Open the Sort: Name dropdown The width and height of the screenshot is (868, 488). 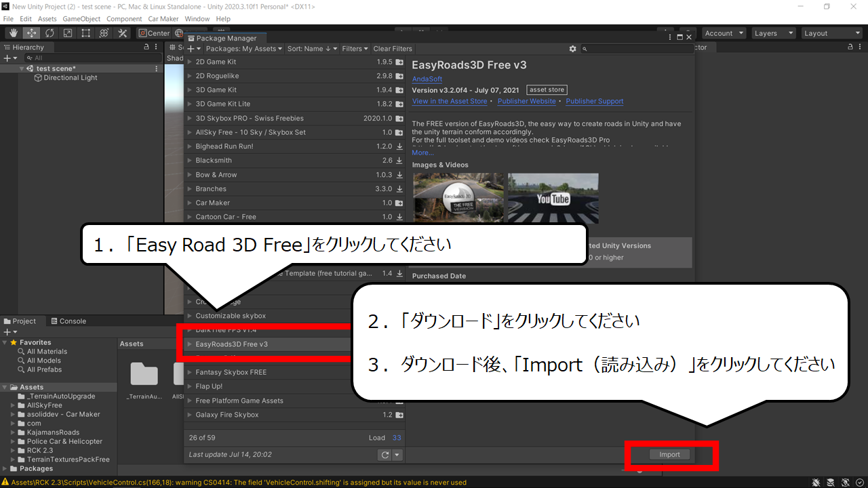[312, 49]
